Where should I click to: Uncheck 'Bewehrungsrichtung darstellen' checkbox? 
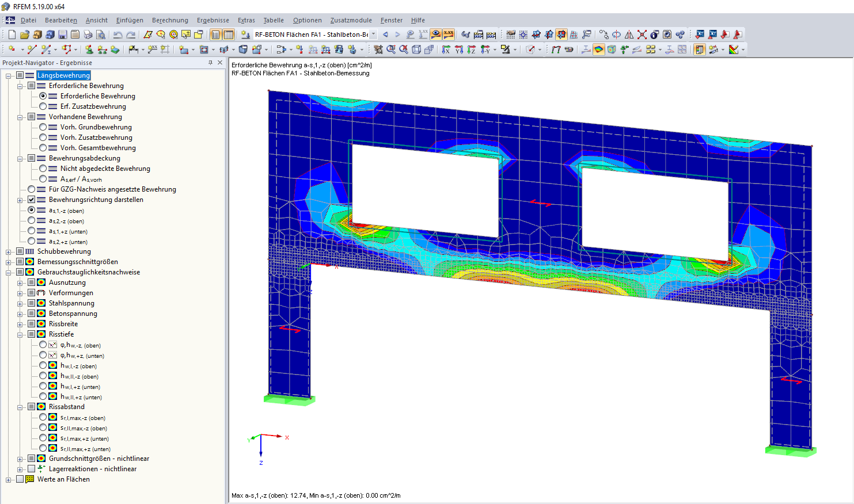click(32, 200)
